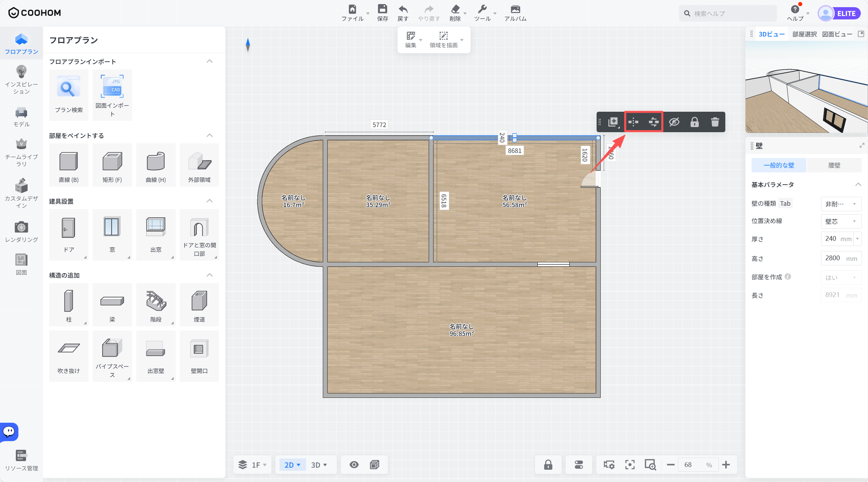Select the 直線 (B) room drawing tool
The image size is (868, 482).
tap(69, 165)
